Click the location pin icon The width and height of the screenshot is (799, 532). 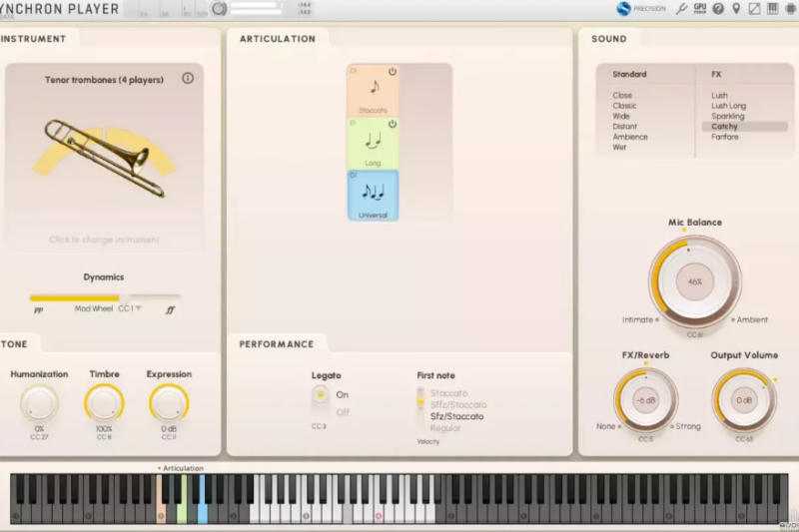pos(736,9)
